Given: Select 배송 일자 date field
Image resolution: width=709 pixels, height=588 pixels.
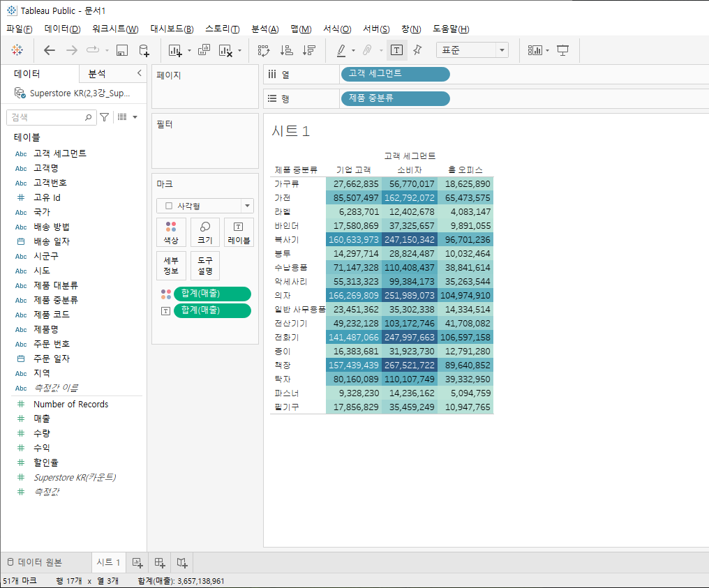Looking at the screenshot, I should [52, 241].
